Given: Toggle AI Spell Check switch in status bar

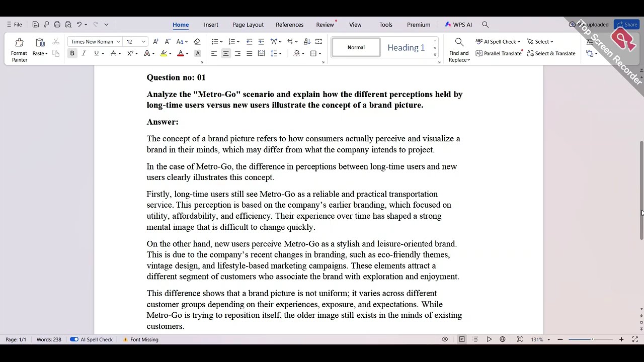Looking at the screenshot, I should (x=74, y=339).
